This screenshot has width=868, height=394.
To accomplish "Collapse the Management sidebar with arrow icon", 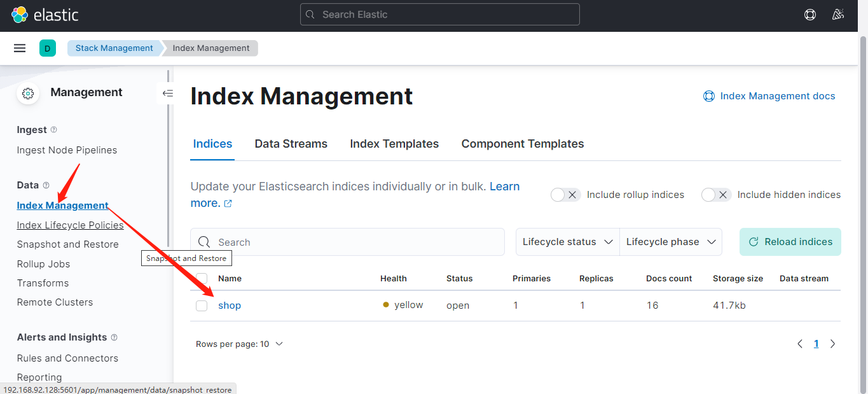I will 167,93.
